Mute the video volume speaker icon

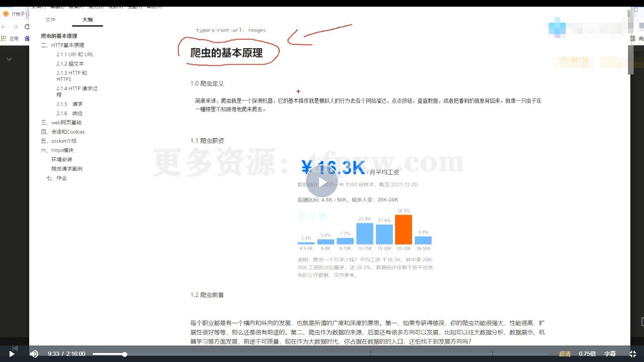pos(33,354)
